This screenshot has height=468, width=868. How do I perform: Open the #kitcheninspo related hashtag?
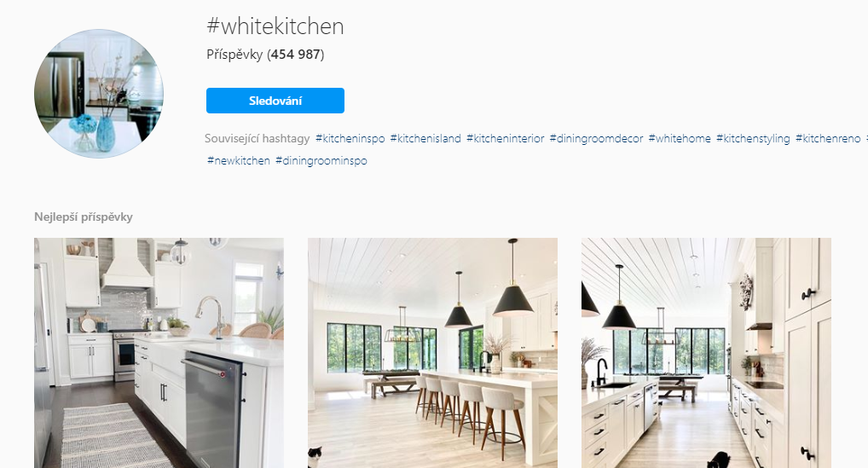point(350,139)
